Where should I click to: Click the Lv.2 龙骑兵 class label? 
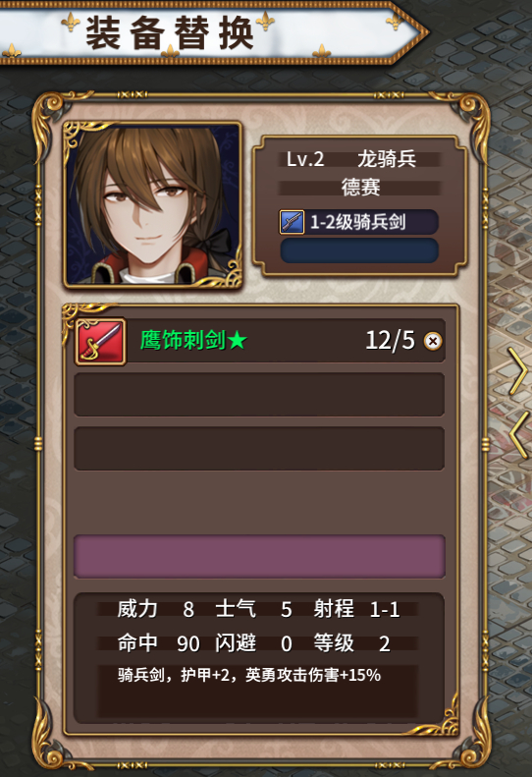tap(351, 159)
